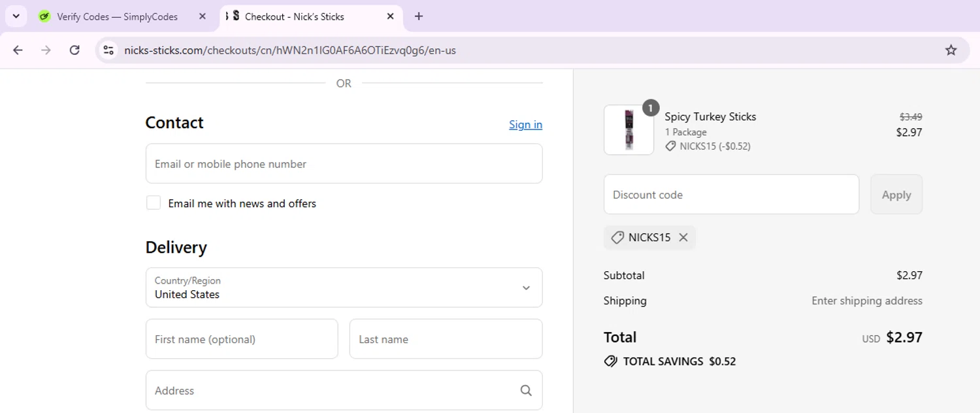The image size is (980, 413).
Task: Click the Spicy Turkey Sticks product thumbnail
Action: click(629, 130)
